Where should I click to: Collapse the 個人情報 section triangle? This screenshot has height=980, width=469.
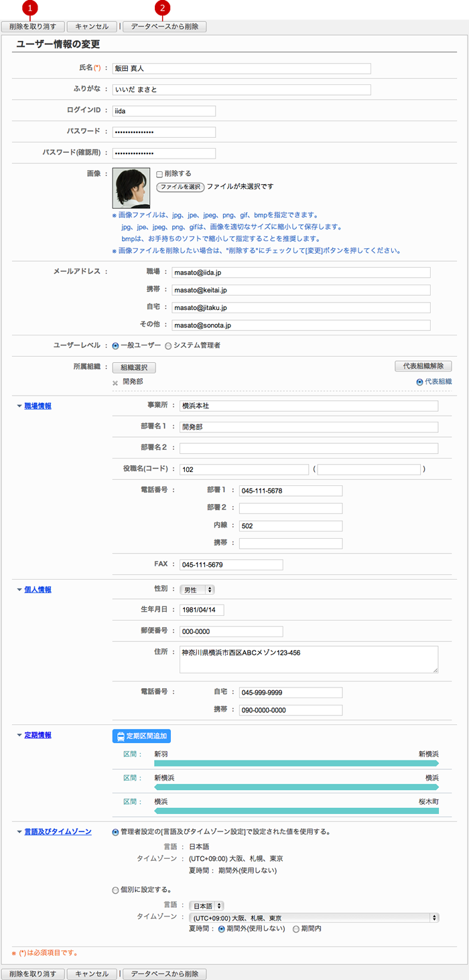pos(19,590)
